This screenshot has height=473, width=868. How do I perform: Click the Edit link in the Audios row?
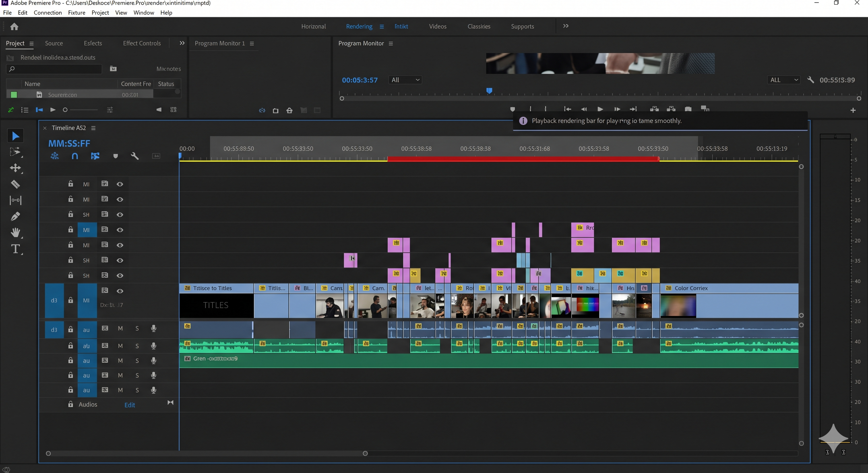coord(130,405)
